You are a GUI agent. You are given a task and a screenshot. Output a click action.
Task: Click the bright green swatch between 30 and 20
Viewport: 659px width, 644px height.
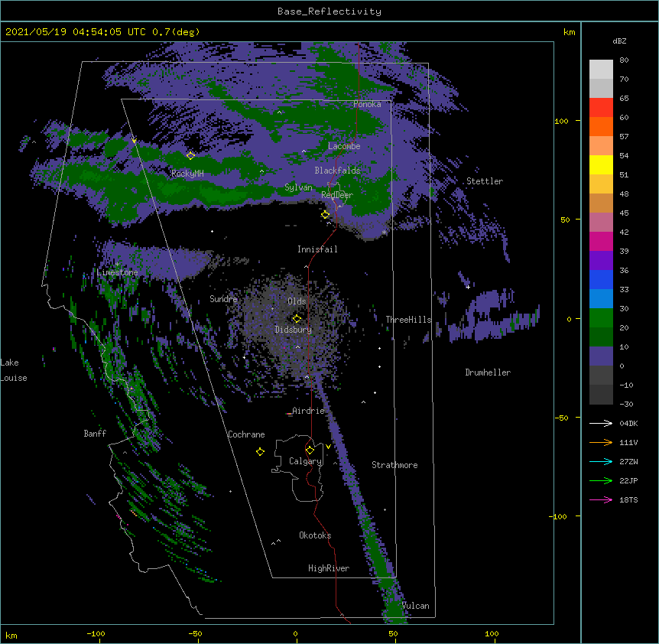tap(601, 318)
